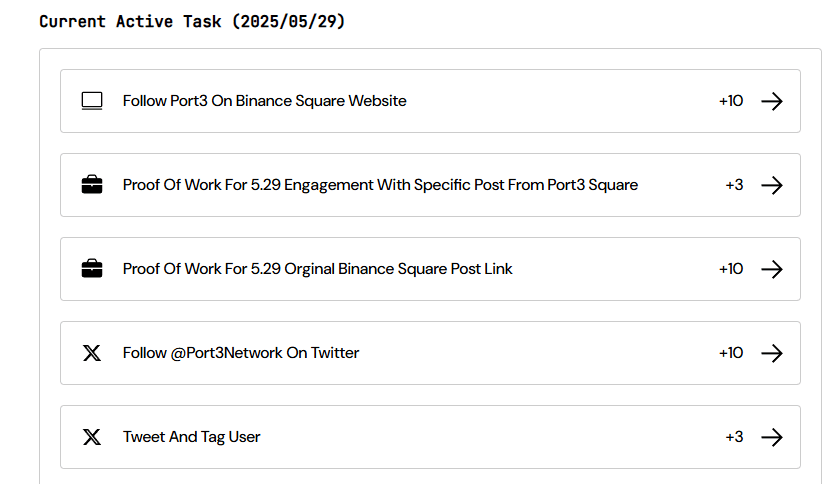Click briefcase icon for Original Post Link task
The height and width of the screenshot is (484, 832).
(92, 269)
